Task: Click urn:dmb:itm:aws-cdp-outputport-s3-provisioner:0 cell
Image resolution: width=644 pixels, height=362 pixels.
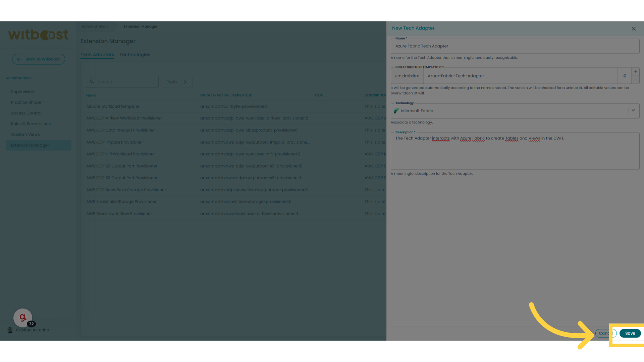Action: pyautogui.click(x=251, y=166)
